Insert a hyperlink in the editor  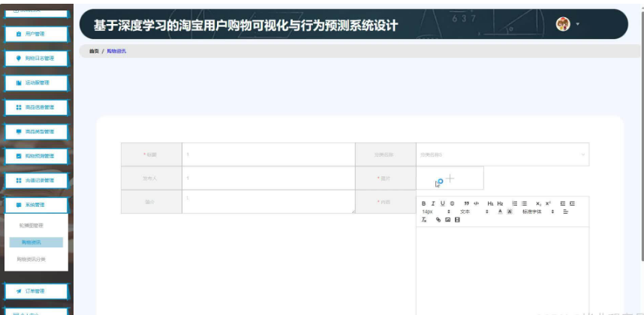438,220
